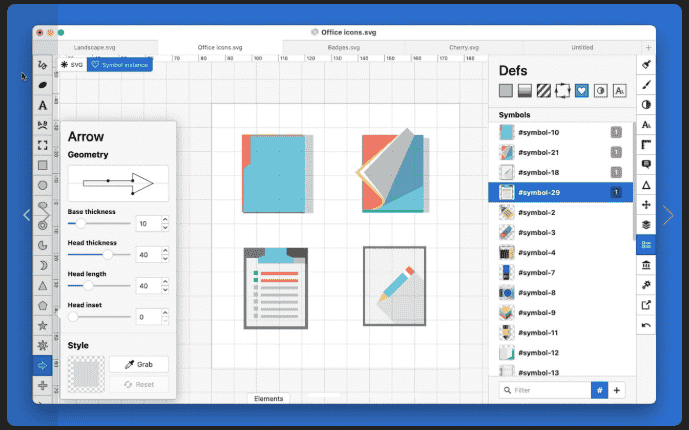Open a new tab with plus

(x=648, y=47)
